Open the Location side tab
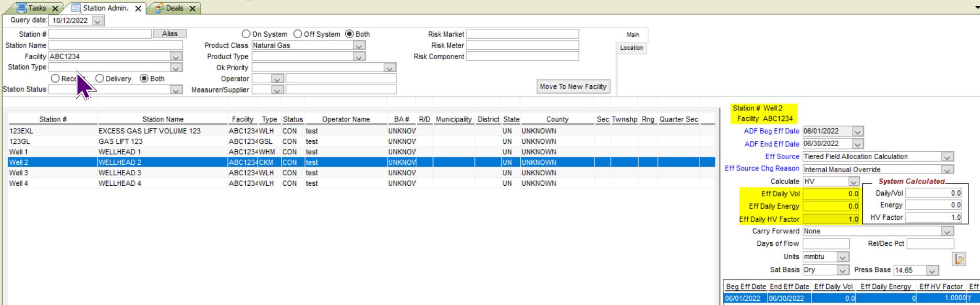Screen dimensions: 980x305 pyautogui.click(x=631, y=48)
